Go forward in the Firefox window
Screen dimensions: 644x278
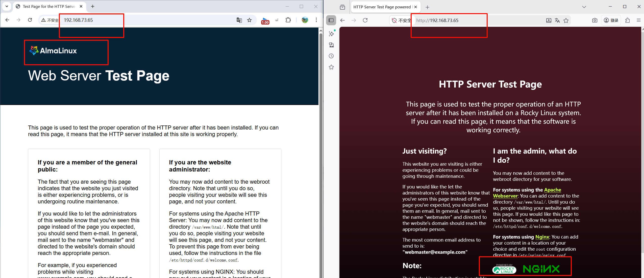coord(354,20)
